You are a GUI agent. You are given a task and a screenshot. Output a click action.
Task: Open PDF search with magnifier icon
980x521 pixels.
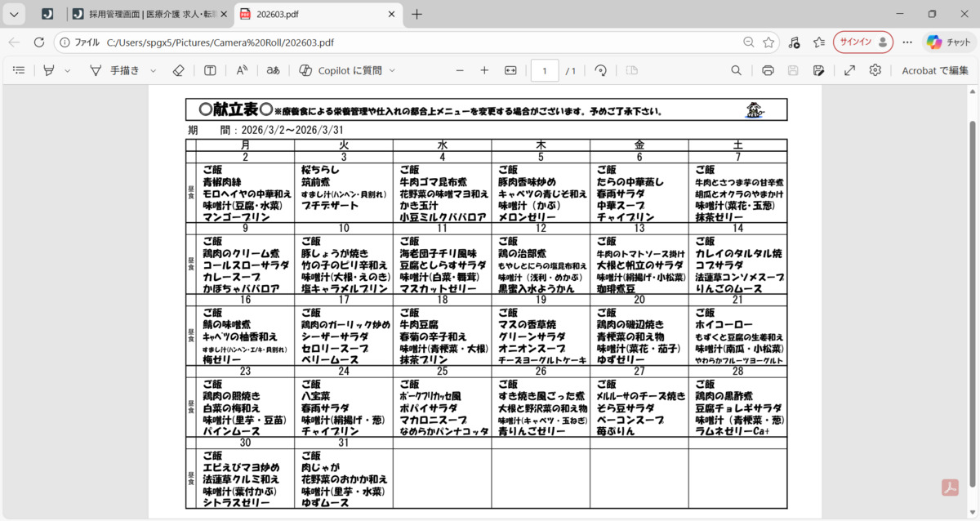coord(736,71)
